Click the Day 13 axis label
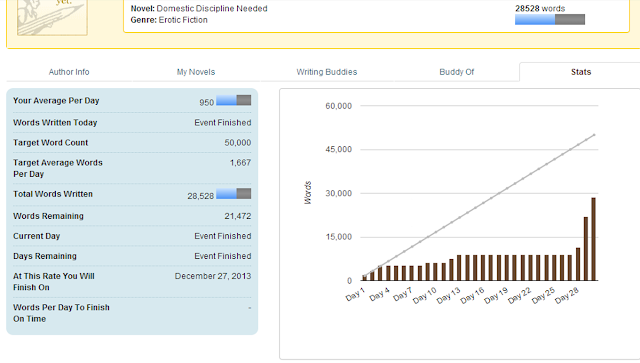640x363 pixels. (x=449, y=296)
